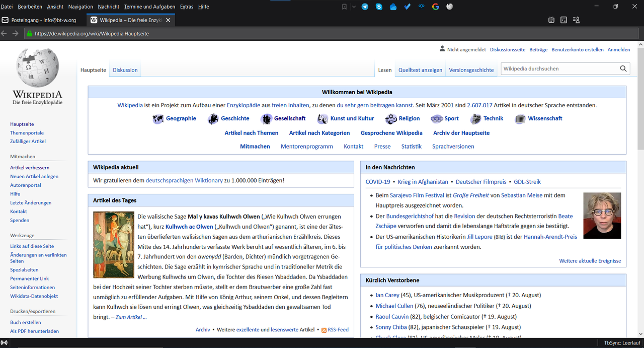Go forward with the right arrow button
Image resolution: width=644 pixels, height=348 pixels.
click(x=16, y=33)
